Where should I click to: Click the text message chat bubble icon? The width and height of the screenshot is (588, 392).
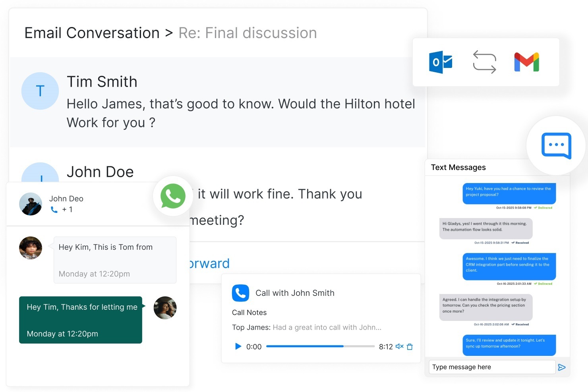click(x=556, y=146)
